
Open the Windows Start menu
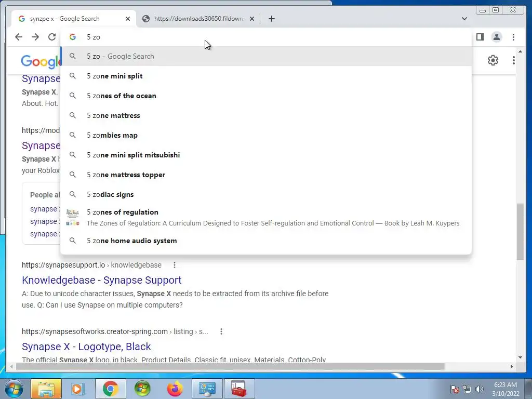coord(14,389)
